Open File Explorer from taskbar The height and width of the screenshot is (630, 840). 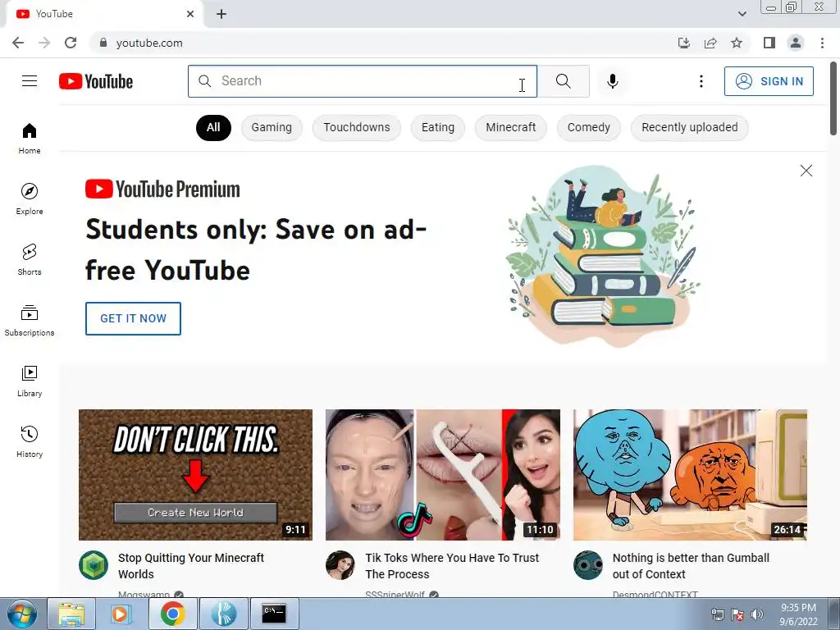[71, 614]
